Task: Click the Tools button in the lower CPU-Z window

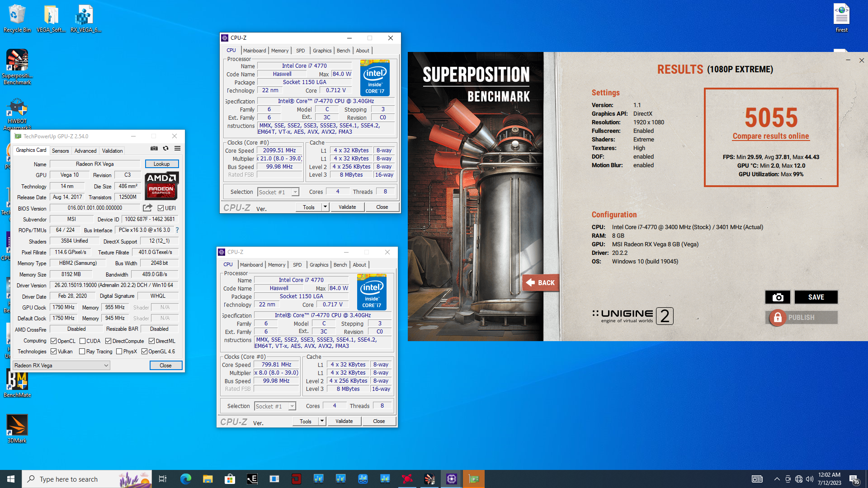Action: tap(306, 421)
